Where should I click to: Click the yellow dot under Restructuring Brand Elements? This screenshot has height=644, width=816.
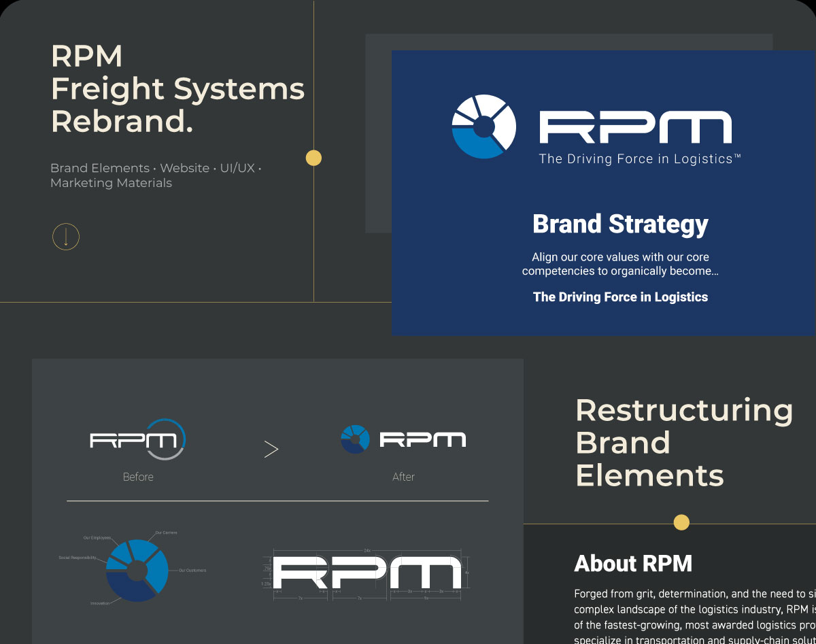[x=681, y=522]
